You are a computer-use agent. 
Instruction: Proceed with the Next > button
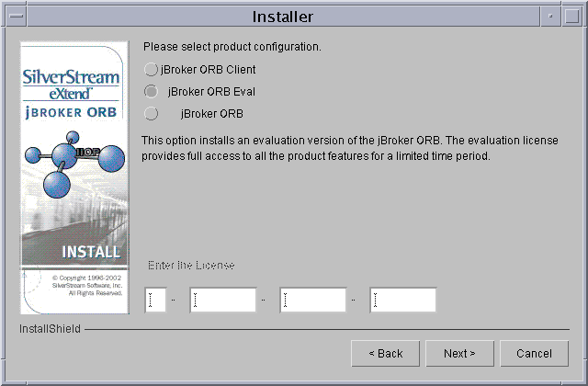tap(459, 353)
